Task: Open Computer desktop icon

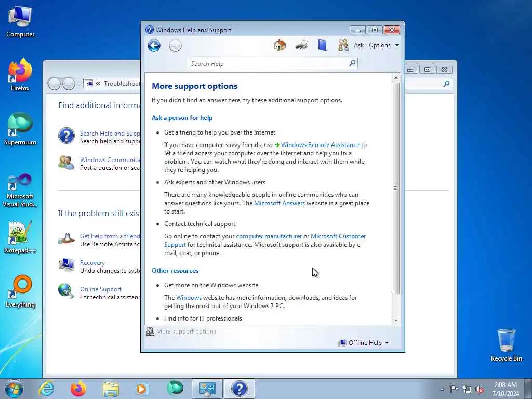Action: point(20,22)
